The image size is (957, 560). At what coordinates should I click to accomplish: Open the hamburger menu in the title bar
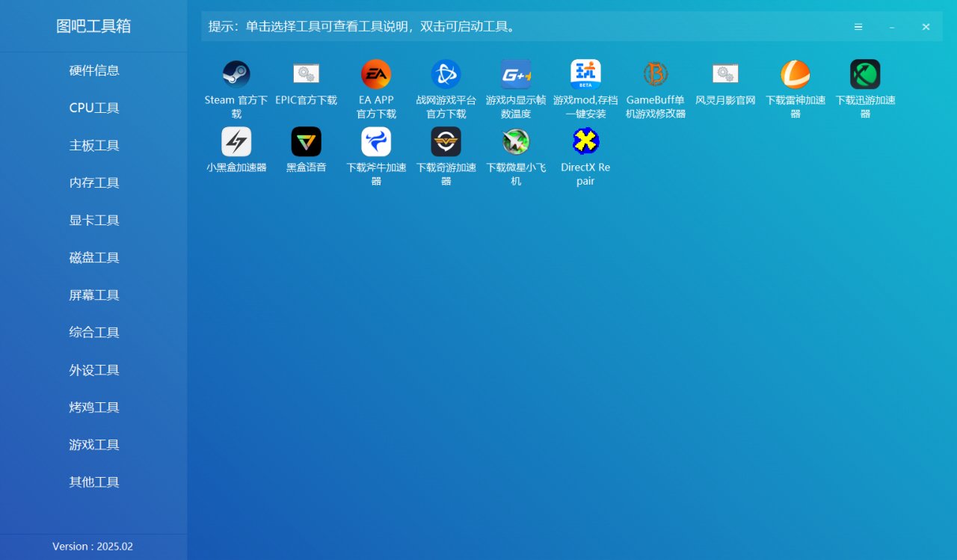click(858, 27)
